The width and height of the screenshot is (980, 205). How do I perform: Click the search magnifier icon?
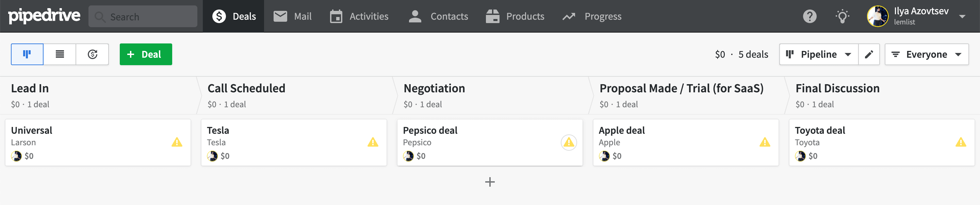100,16
